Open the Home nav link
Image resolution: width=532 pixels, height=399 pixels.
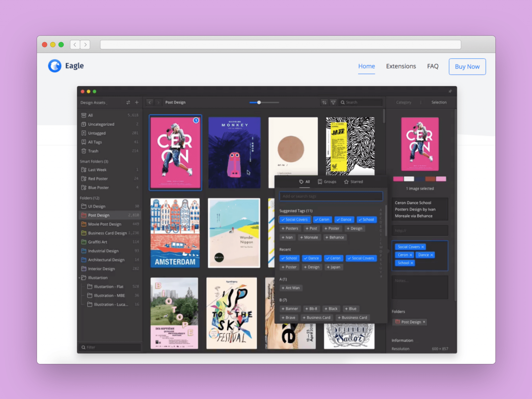coord(367,66)
